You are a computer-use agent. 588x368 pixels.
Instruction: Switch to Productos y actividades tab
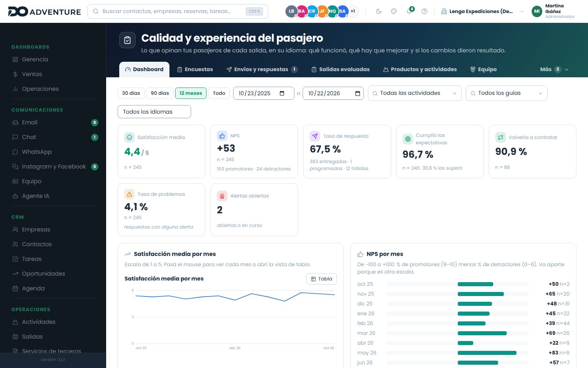click(x=420, y=70)
